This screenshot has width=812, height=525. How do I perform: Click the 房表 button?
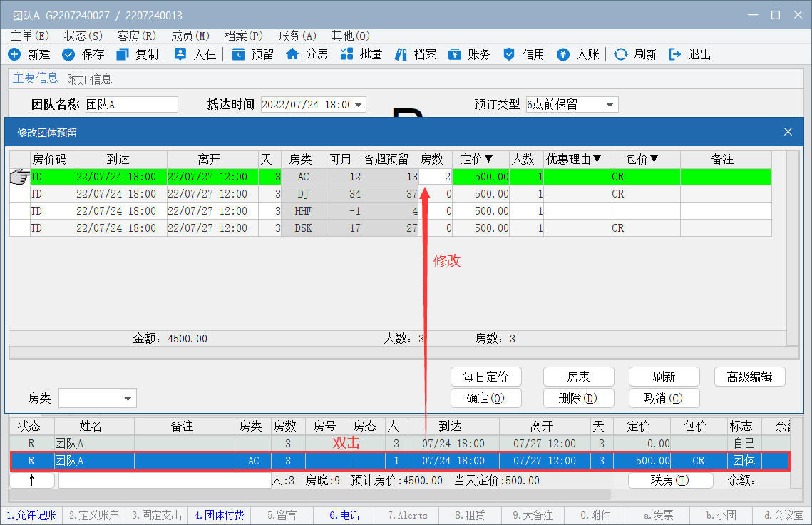coord(578,377)
